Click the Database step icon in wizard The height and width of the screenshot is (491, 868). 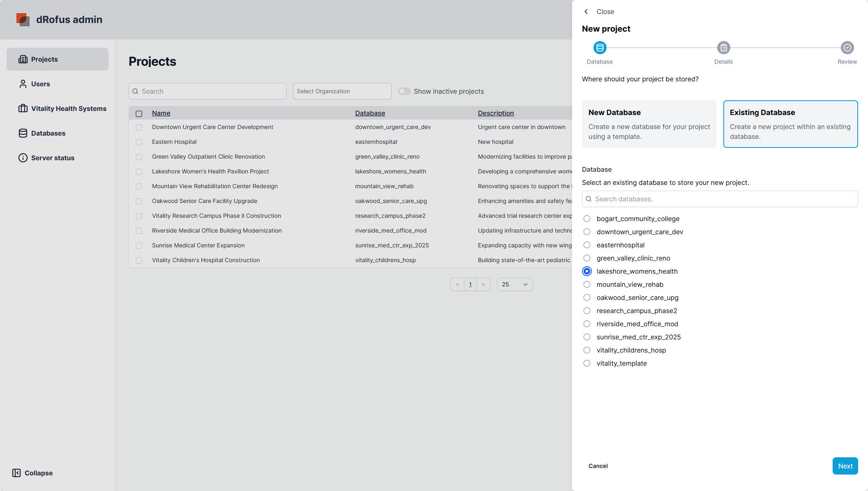click(x=600, y=48)
